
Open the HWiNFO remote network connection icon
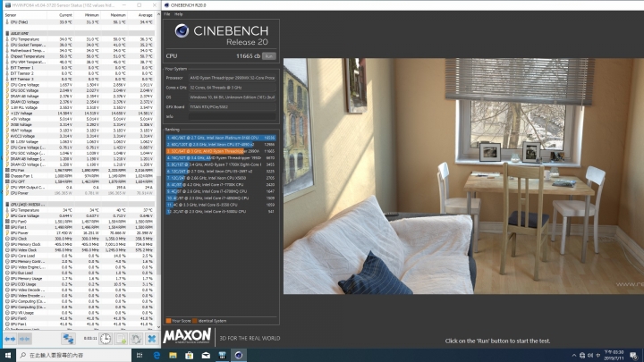click(x=68, y=339)
